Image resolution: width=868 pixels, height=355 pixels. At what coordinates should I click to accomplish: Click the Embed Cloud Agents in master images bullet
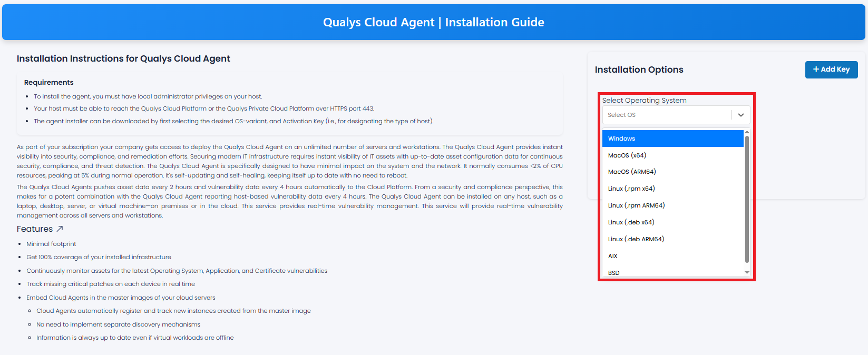(x=121, y=298)
